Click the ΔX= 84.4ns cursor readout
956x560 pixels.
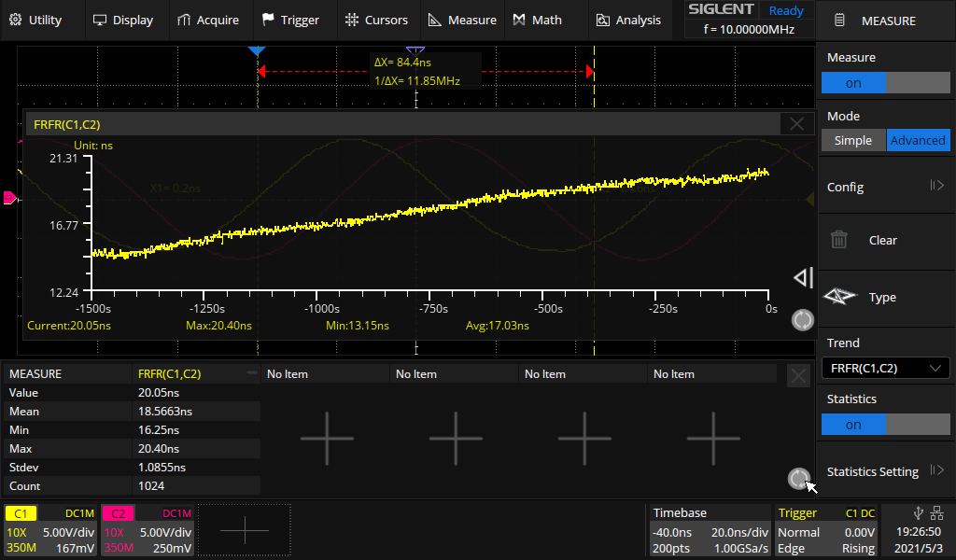click(x=402, y=63)
